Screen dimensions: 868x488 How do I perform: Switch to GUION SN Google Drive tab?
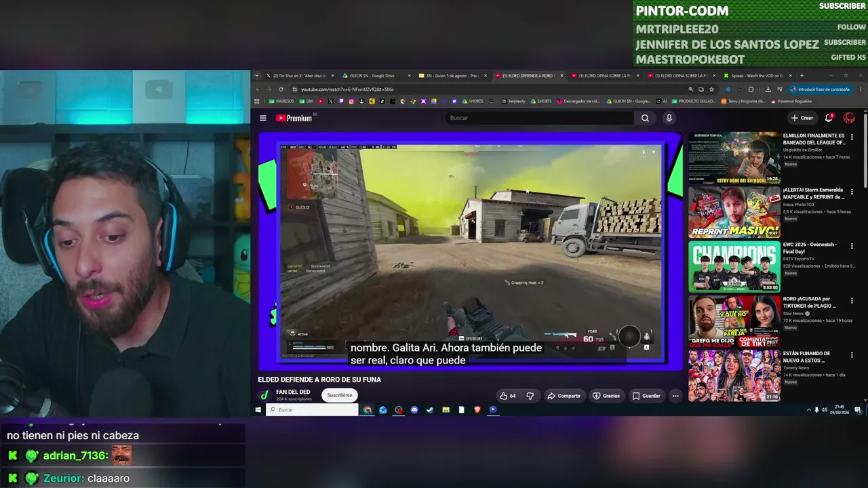(x=375, y=76)
